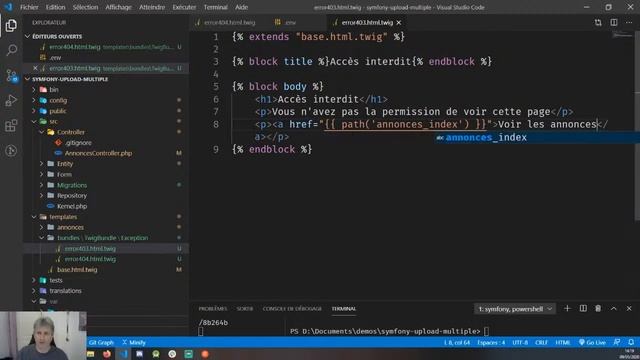Open the Fichier menu

pos(29,7)
